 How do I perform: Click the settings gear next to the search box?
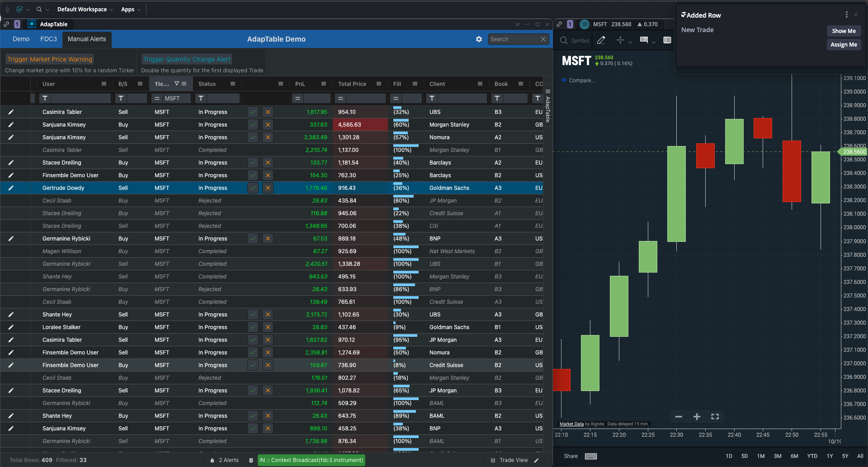pos(479,39)
